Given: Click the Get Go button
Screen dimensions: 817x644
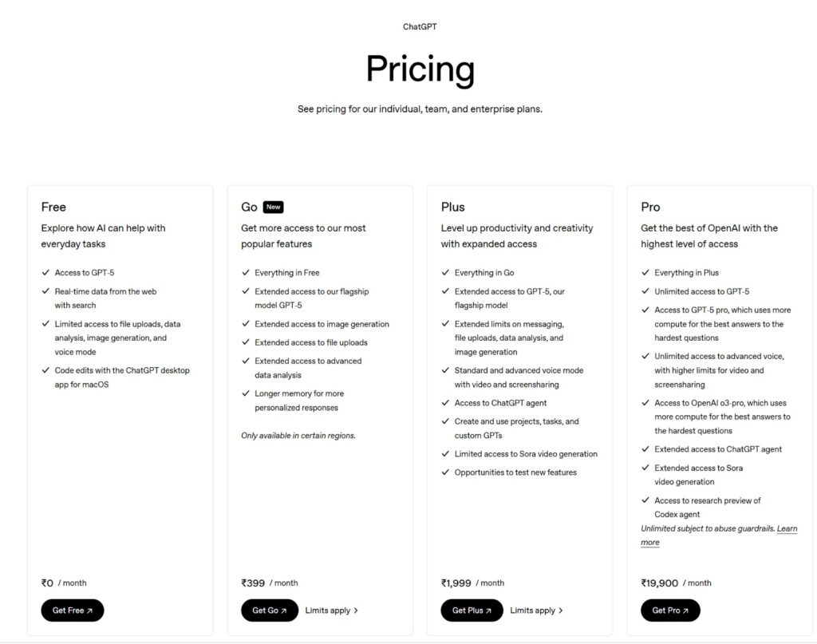Looking at the screenshot, I should pyautogui.click(x=269, y=610).
